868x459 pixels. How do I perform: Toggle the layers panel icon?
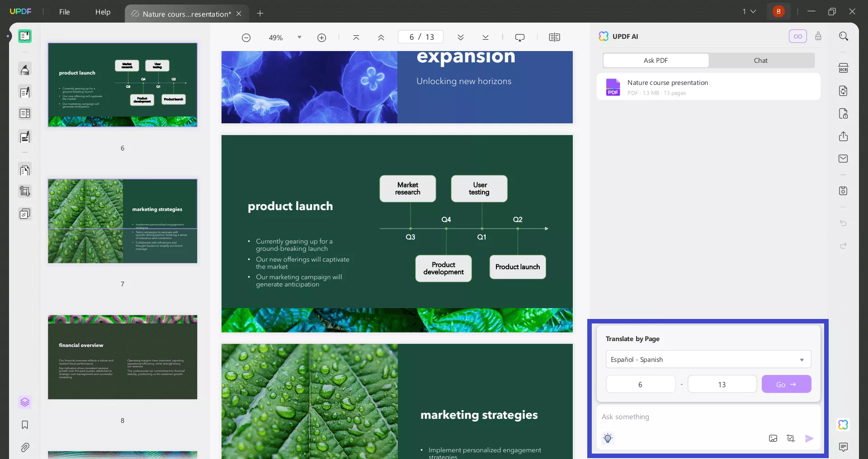[25, 402]
